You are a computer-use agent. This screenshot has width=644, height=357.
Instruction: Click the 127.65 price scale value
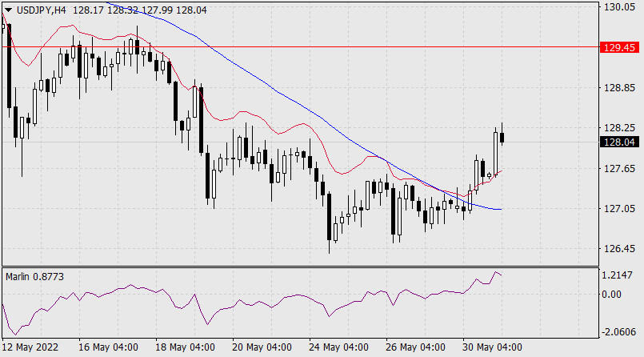(x=619, y=168)
